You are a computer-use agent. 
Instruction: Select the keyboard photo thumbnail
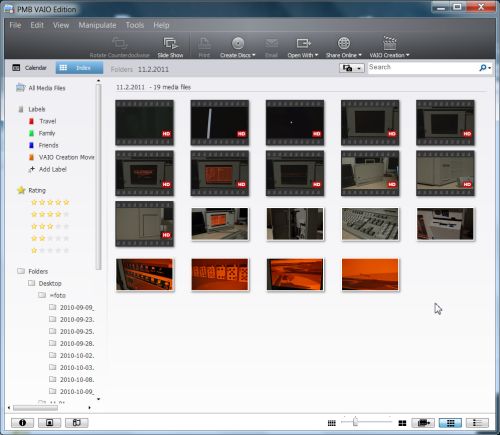[x=370, y=224]
